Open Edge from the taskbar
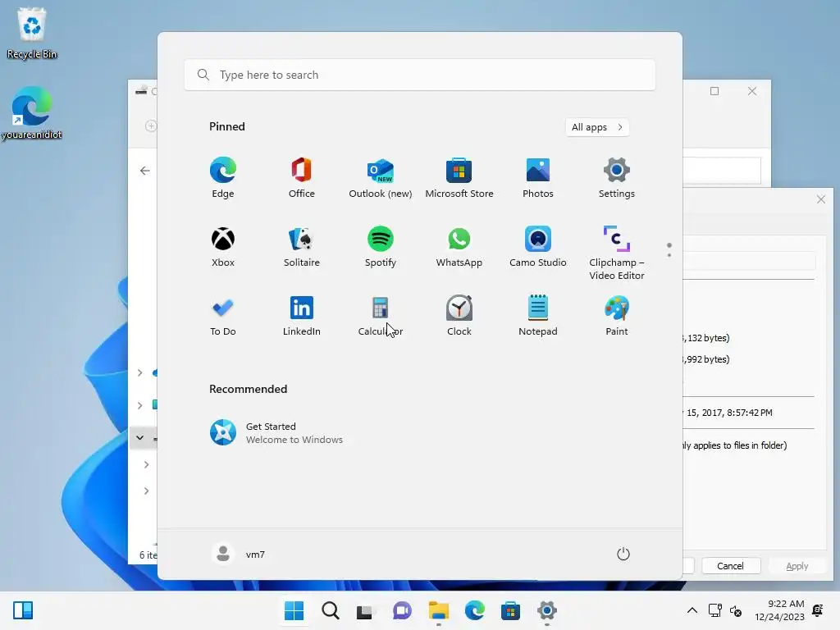The width and height of the screenshot is (840, 630). [x=475, y=610]
